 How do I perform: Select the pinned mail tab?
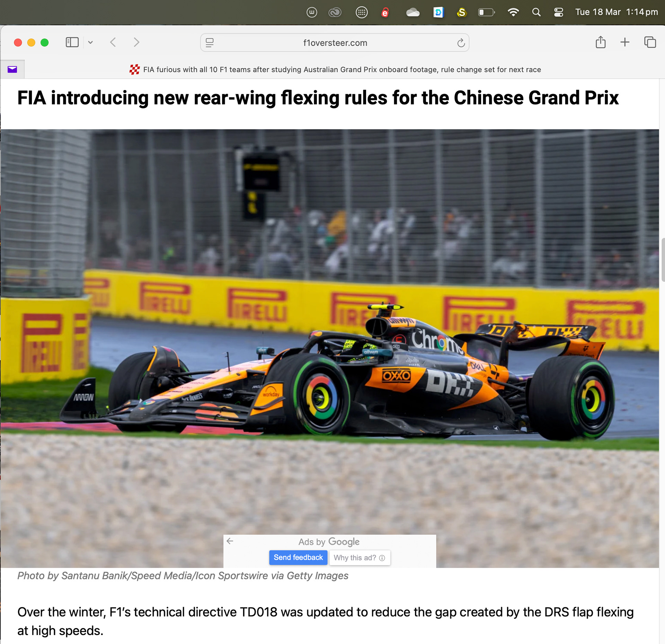(x=12, y=70)
